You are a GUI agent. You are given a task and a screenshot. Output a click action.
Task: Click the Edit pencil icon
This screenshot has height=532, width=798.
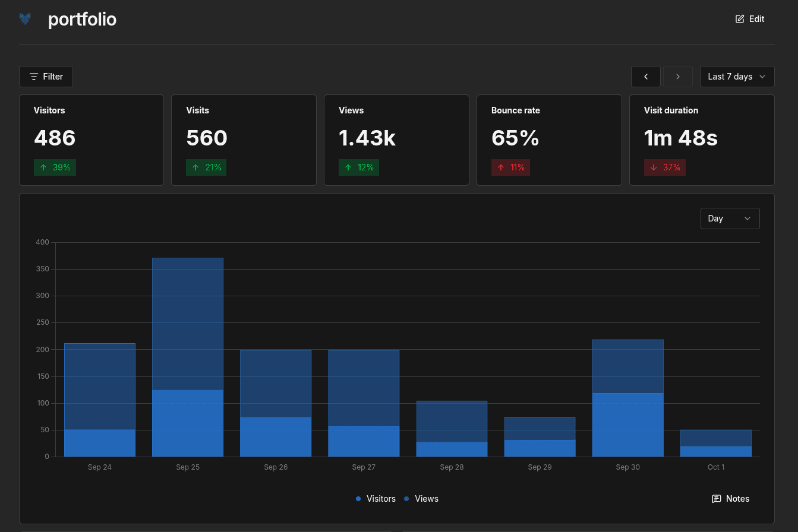pos(740,19)
